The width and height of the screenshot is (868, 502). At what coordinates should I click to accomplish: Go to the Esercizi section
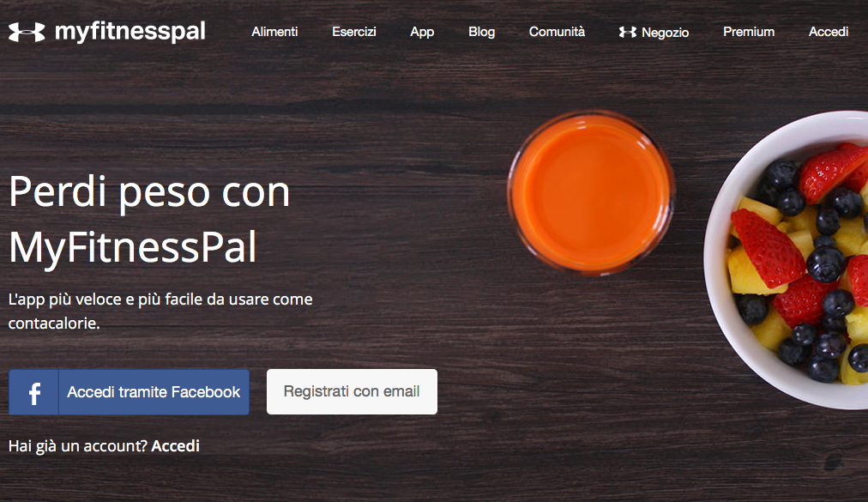(353, 32)
